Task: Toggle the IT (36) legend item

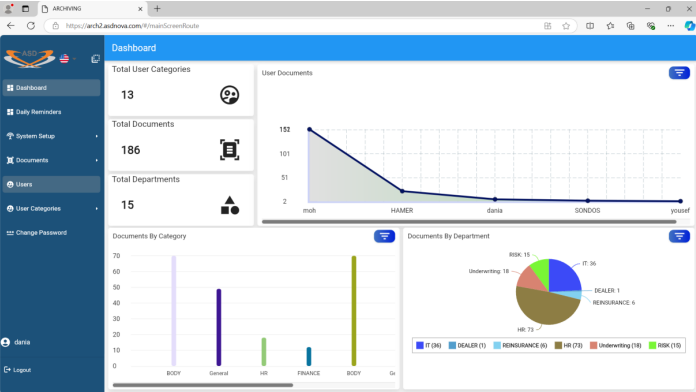Action: tap(429, 345)
